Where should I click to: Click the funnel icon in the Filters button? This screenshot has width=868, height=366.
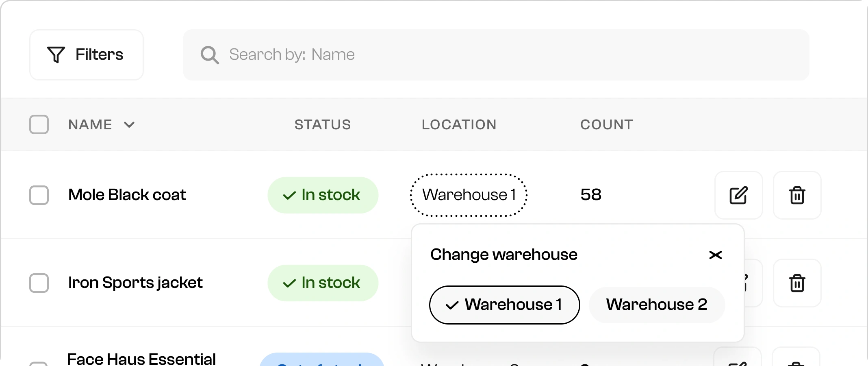pos(56,54)
